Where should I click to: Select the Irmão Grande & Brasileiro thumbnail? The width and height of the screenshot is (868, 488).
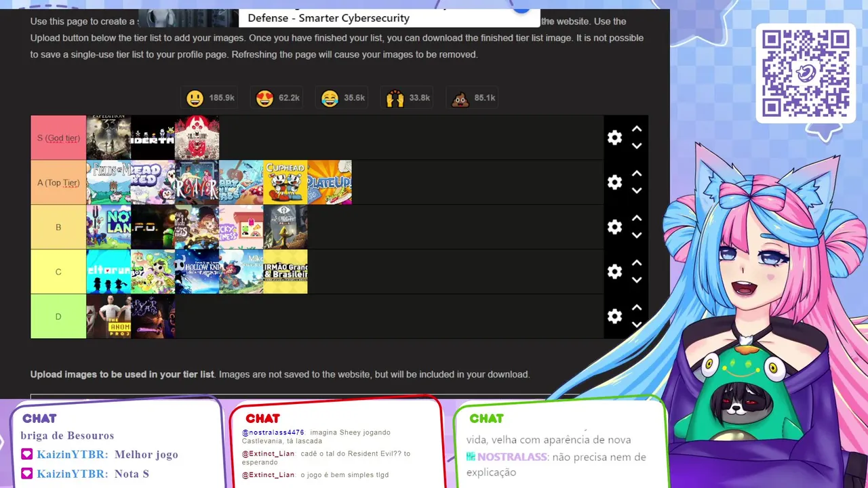point(285,272)
